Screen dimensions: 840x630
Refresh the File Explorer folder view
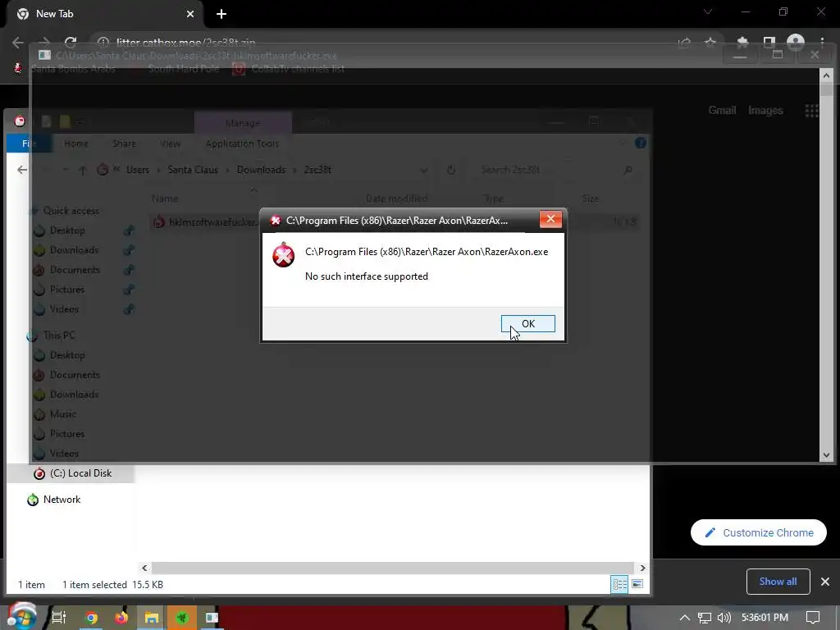(451, 170)
